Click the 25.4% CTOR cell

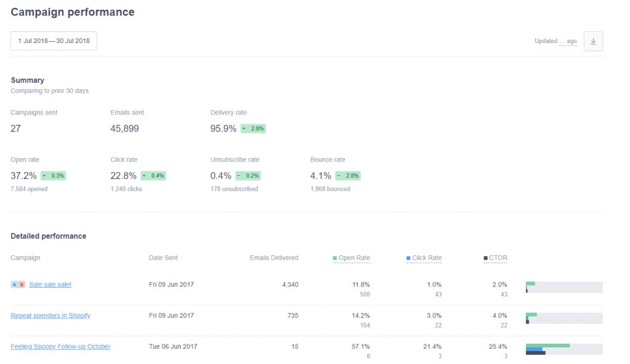click(x=498, y=346)
